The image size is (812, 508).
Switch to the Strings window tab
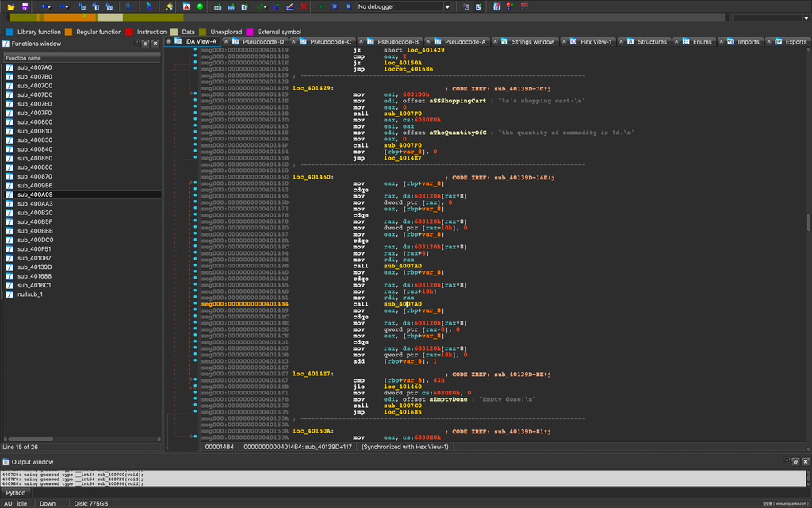click(532, 42)
